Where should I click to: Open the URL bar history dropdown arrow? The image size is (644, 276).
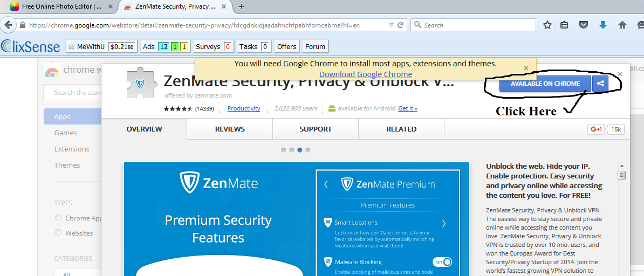[391, 25]
